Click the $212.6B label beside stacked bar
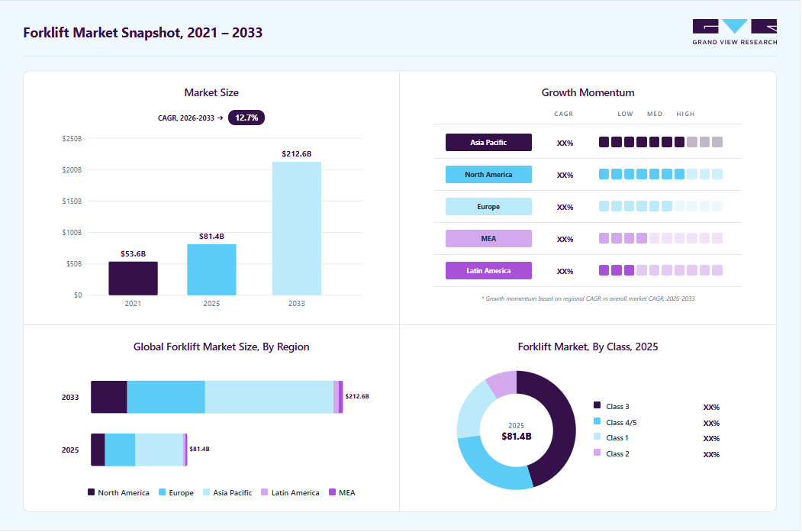 (357, 396)
